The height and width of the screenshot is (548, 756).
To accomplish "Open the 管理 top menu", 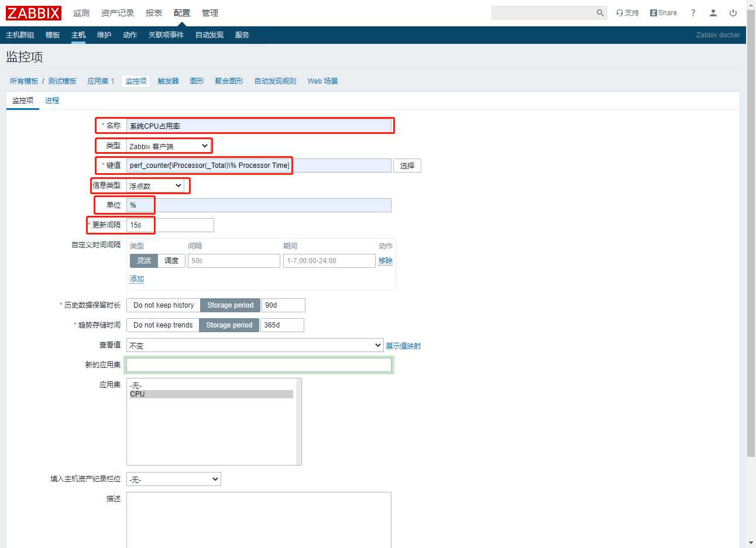I will point(210,13).
